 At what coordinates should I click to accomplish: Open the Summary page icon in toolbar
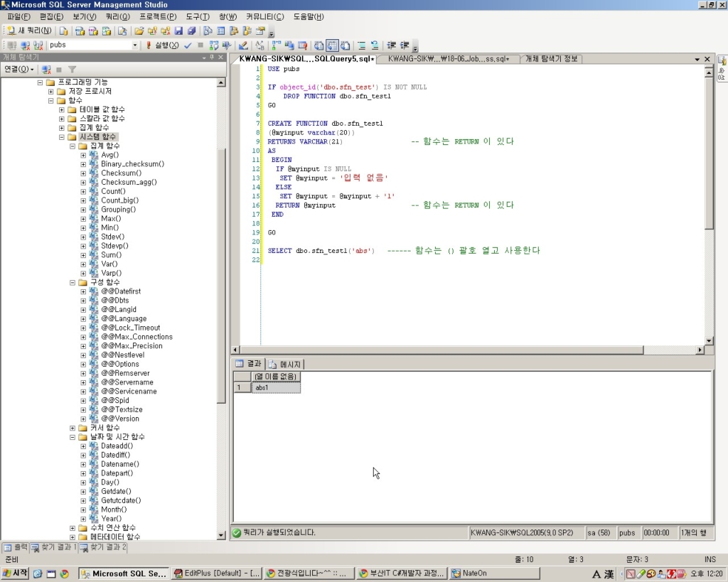pyautogui.click(x=221, y=31)
